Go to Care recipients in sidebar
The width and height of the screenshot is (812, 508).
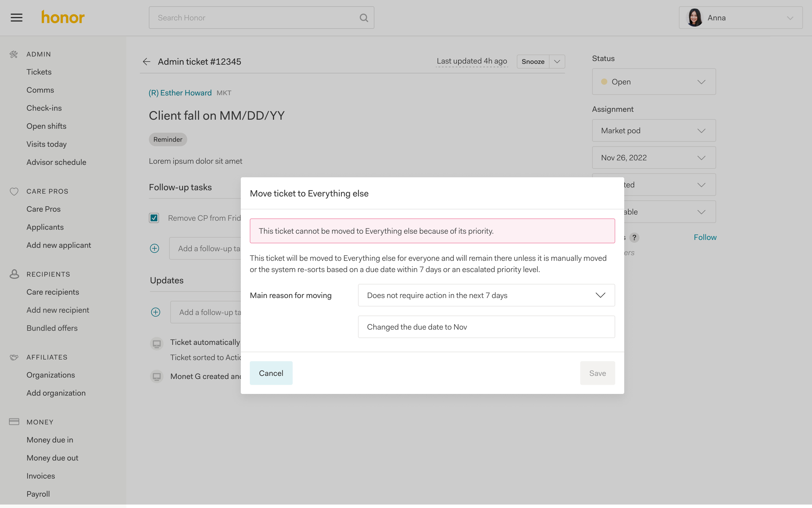tap(53, 292)
